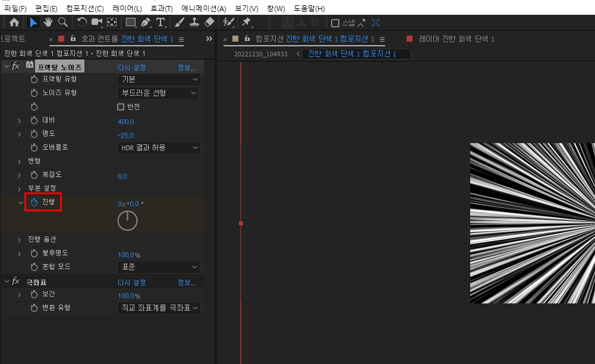Image resolution: width=595 pixels, height=364 pixels.
Task: Select the Puppet Pin tool
Action: (247, 23)
